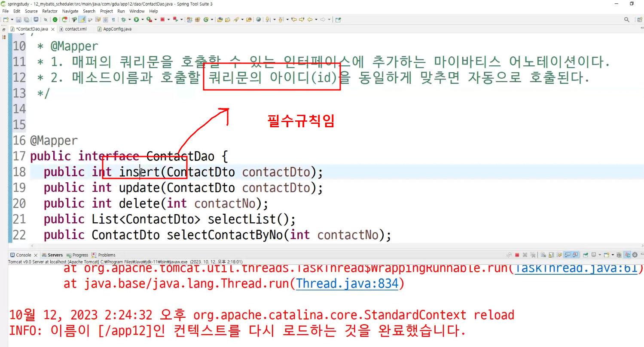Run the application with the green play icon
This screenshot has height=347, width=644.
(137, 19)
